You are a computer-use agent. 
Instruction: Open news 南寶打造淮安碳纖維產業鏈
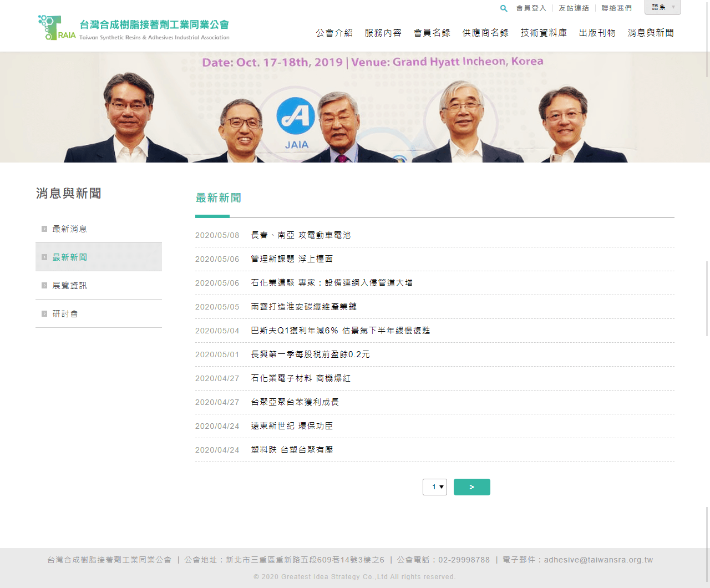pos(304,307)
